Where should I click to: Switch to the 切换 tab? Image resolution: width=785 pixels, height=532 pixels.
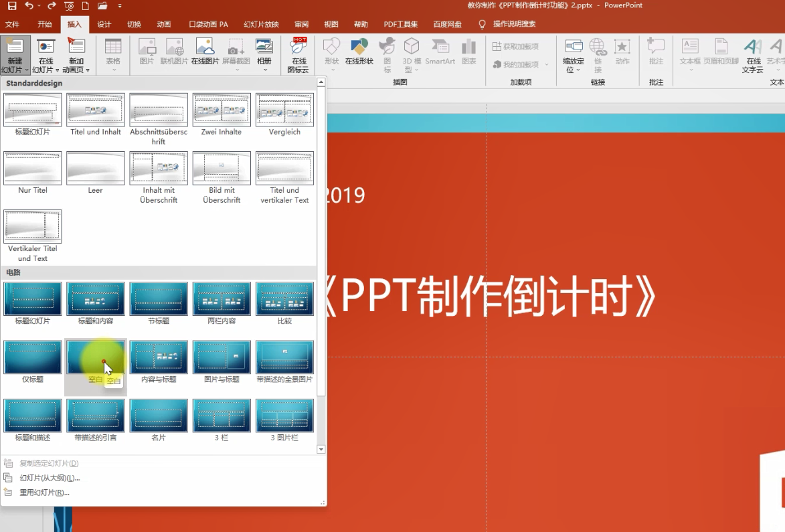[x=134, y=24]
